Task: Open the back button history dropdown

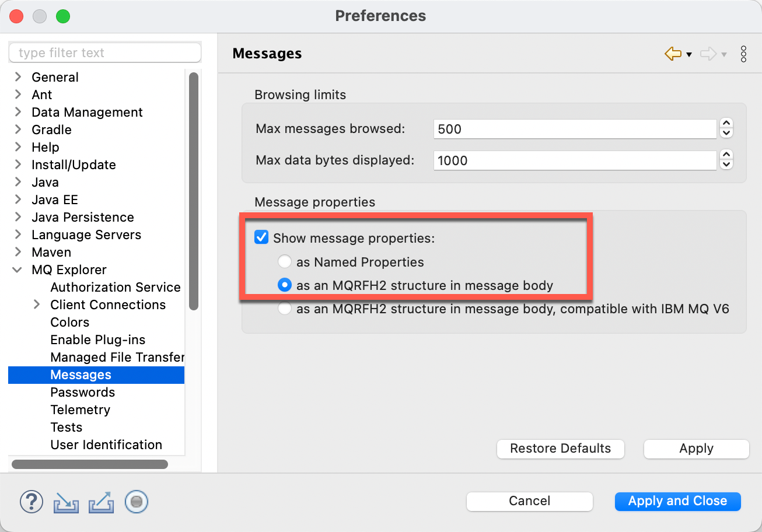Action: [689, 53]
